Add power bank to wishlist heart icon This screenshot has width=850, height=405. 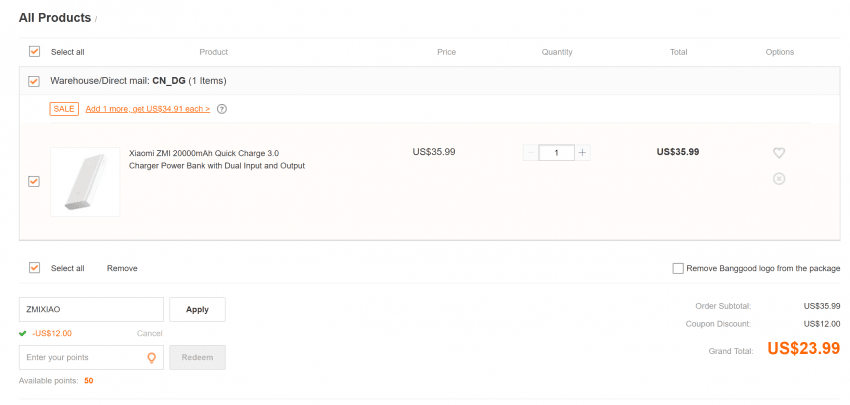point(778,153)
